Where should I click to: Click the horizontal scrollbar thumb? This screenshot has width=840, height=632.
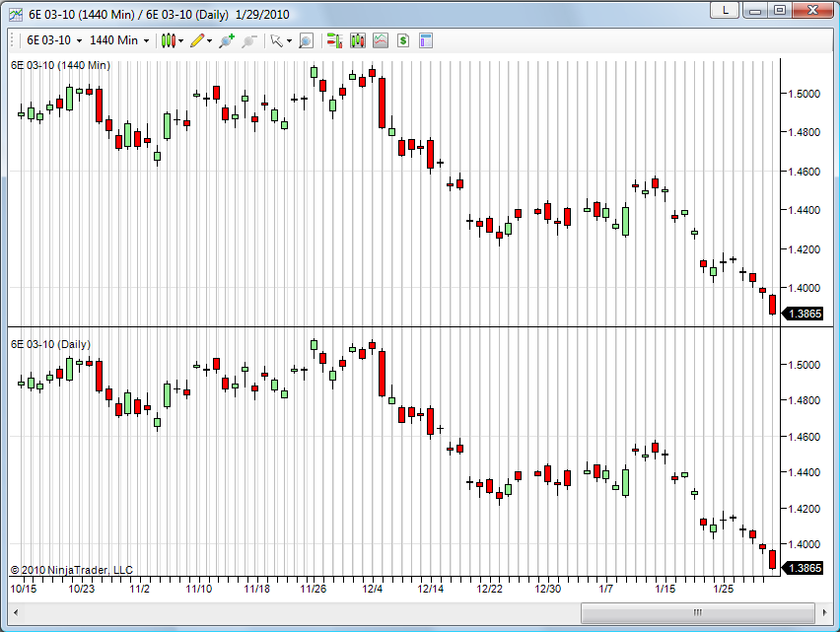[x=697, y=612]
